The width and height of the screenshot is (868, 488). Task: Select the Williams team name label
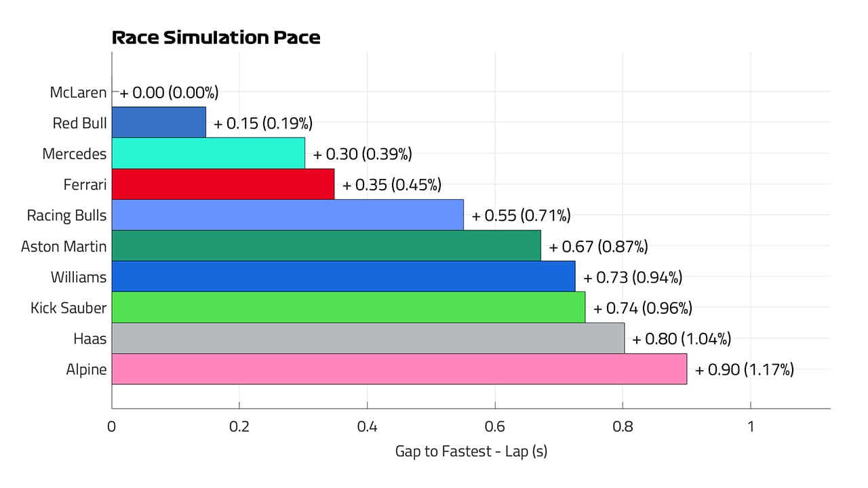[x=78, y=277]
